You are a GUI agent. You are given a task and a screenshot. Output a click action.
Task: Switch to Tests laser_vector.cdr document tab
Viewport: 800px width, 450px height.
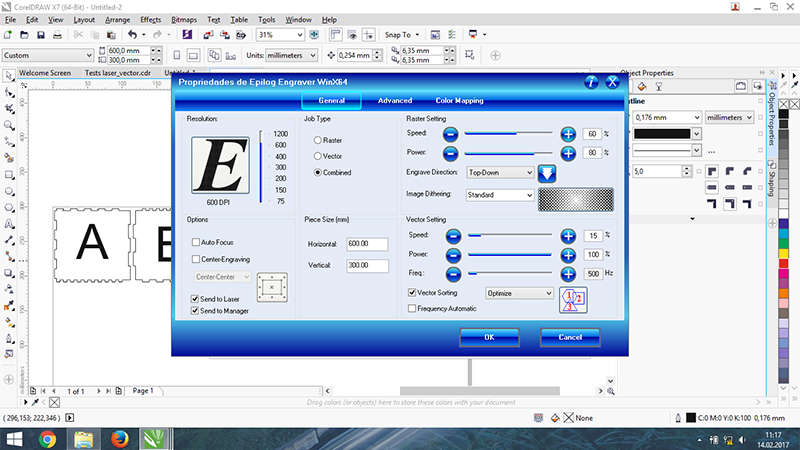[x=118, y=72]
